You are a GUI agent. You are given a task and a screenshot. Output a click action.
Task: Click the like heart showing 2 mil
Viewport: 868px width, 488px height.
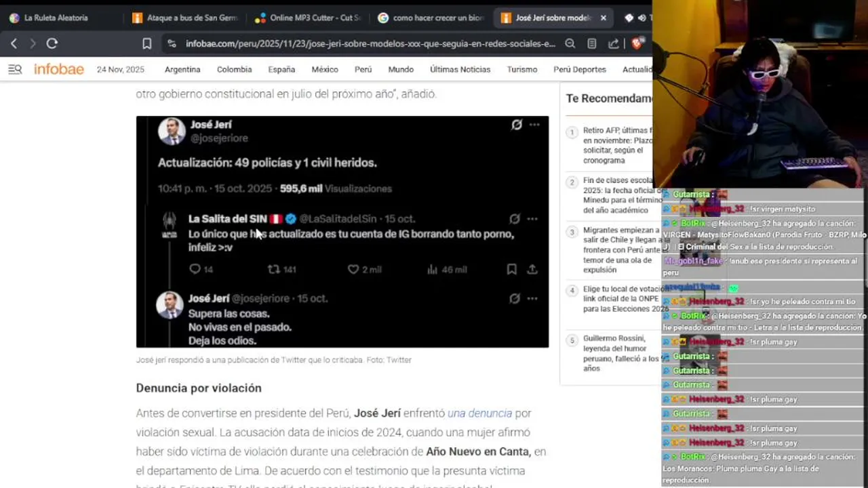[x=353, y=269]
